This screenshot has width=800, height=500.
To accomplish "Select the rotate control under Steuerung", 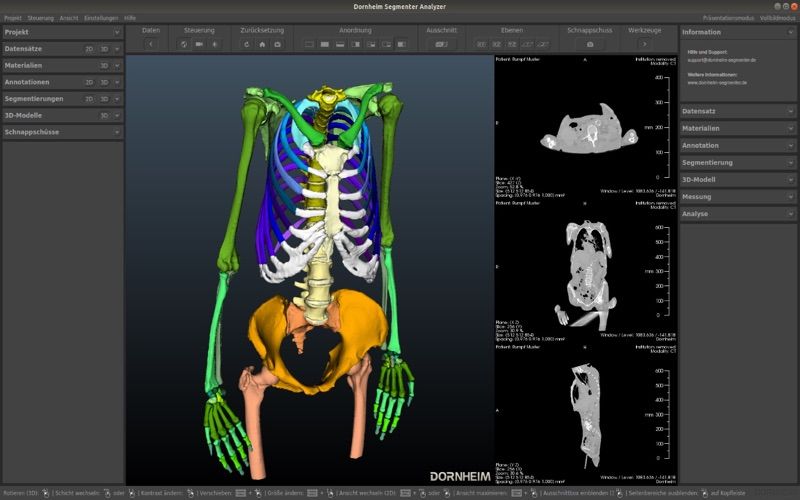I will [x=184, y=44].
